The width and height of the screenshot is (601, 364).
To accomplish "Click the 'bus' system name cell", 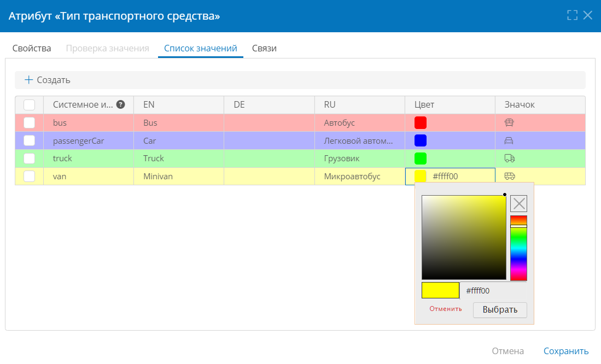I will pyautogui.click(x=89, y=122).
